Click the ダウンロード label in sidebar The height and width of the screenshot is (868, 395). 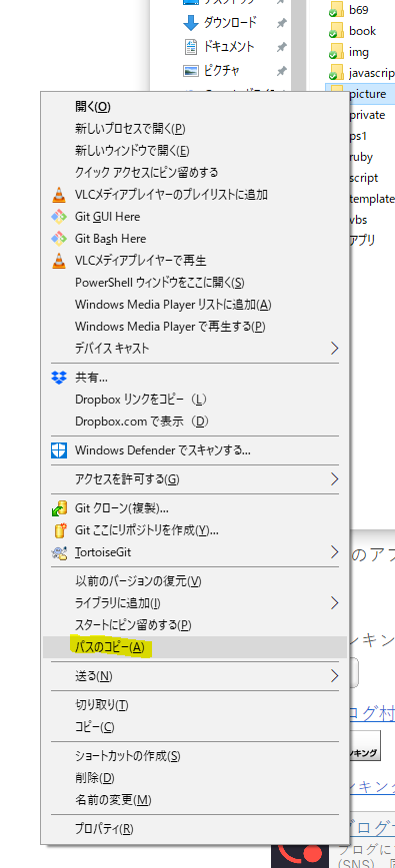click(230, 23)
